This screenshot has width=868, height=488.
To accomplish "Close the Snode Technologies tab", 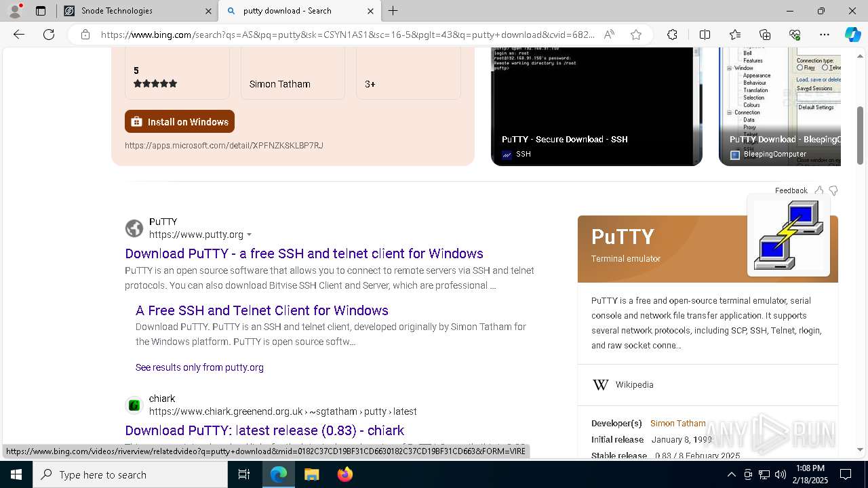I will click(208, 11).
